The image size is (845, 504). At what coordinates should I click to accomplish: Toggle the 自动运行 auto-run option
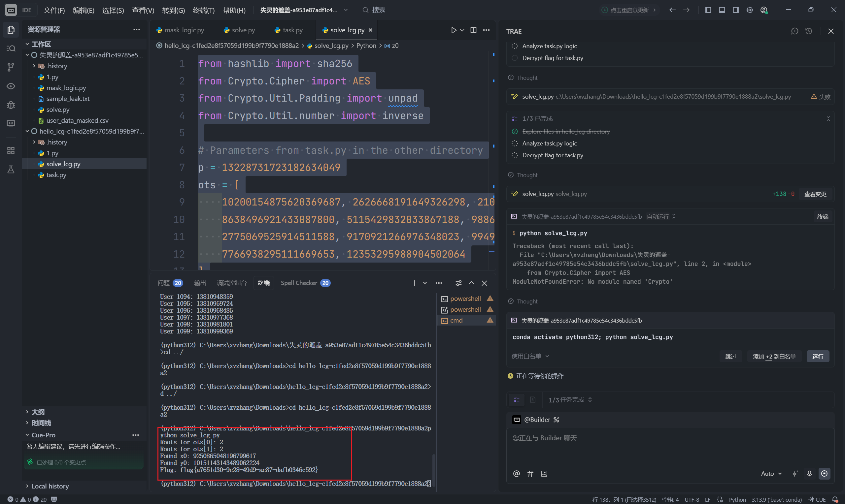point(661,217)
